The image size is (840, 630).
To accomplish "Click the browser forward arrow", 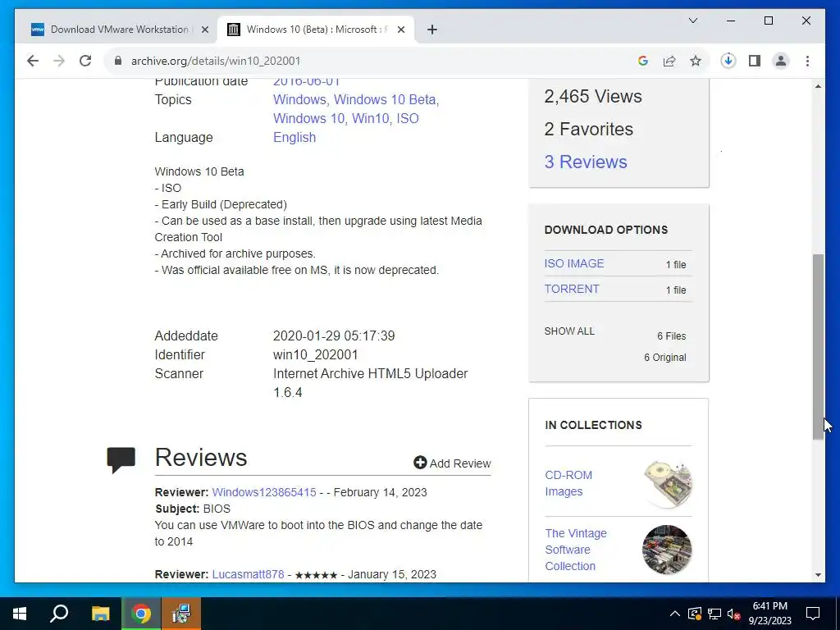I will click(59, 61).
